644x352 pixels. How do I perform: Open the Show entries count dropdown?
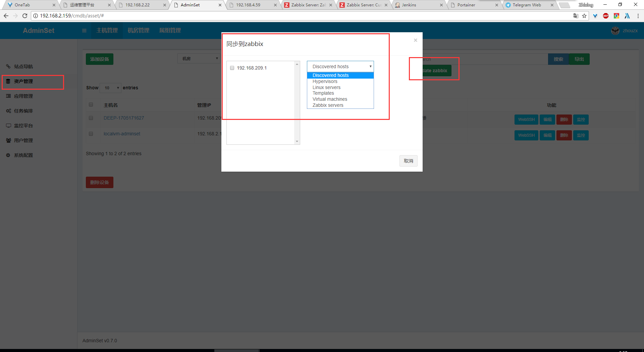(111, 88)
